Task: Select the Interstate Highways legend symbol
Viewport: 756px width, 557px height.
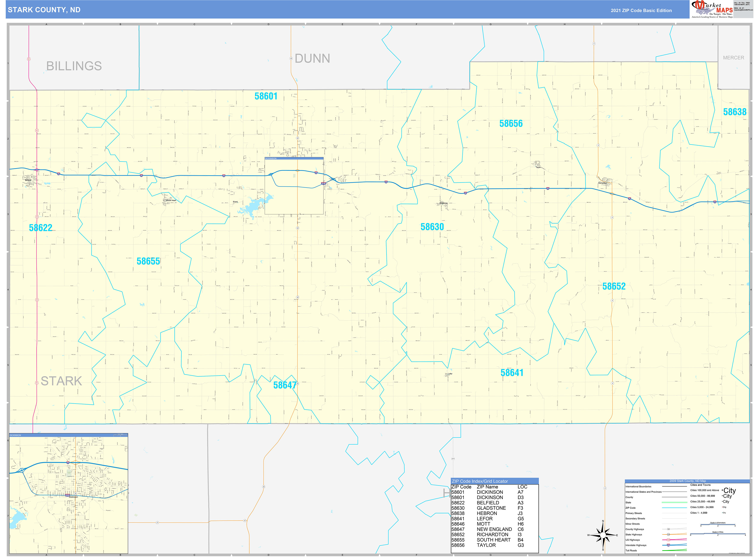Action: pos(669,545)
